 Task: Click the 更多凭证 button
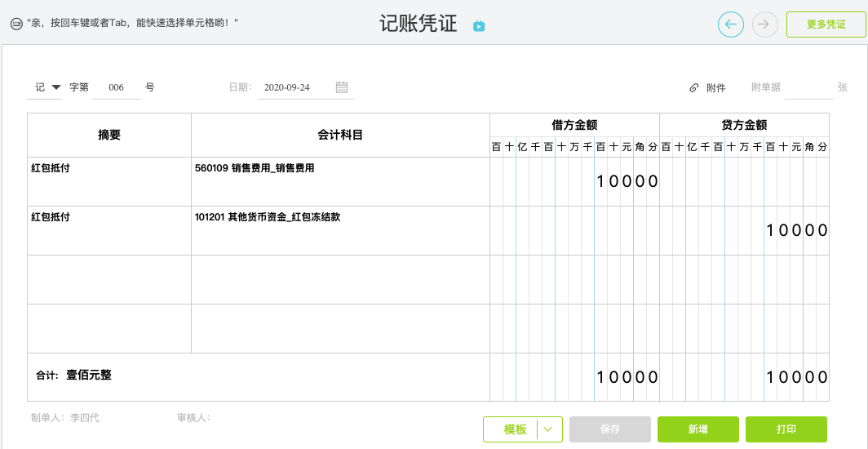[x=826, y=24]
